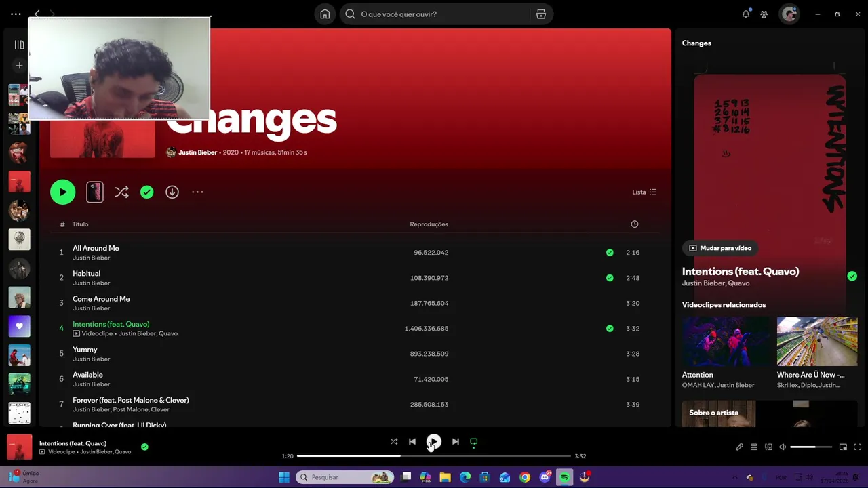Click the taskbar Pesquisar search box
The height and width of the screenshot is (488, 868).
pyautogui.click(x=346, y=477)
